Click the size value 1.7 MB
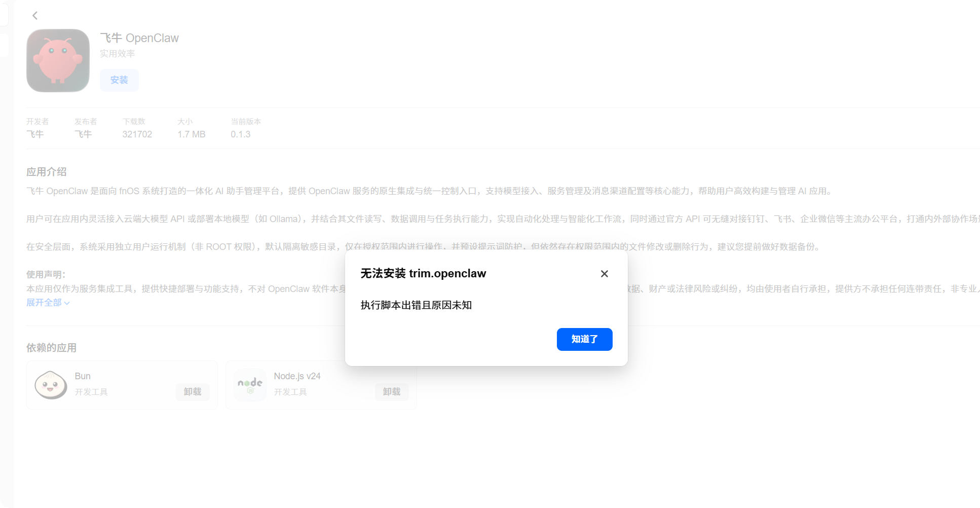Viewport: 980px width, 508px height. coord(192,134)
